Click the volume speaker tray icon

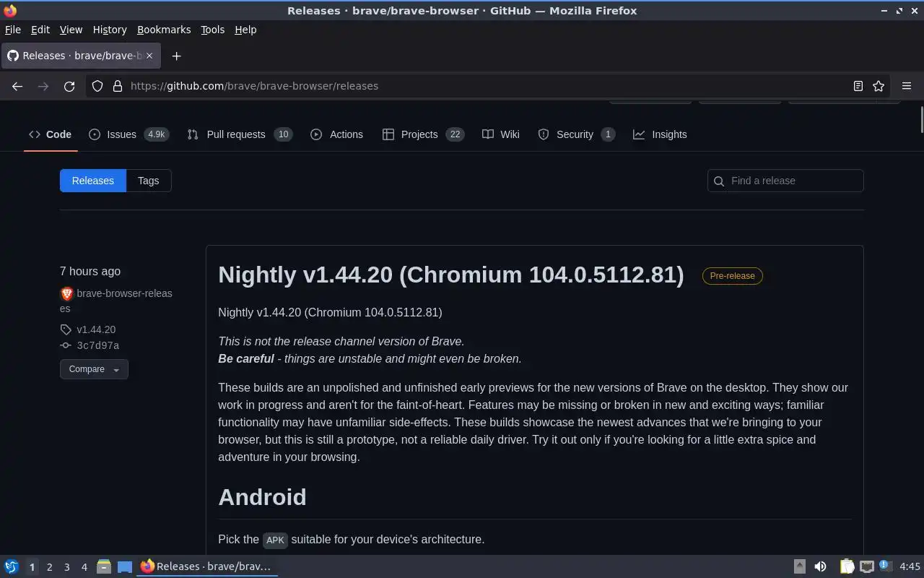coord(820,566)
